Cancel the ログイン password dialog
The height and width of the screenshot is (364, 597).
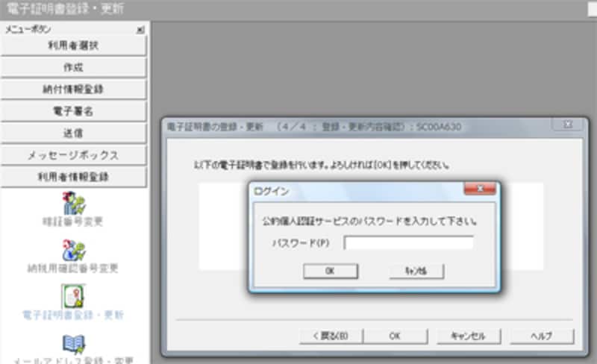tap(416, 271)
